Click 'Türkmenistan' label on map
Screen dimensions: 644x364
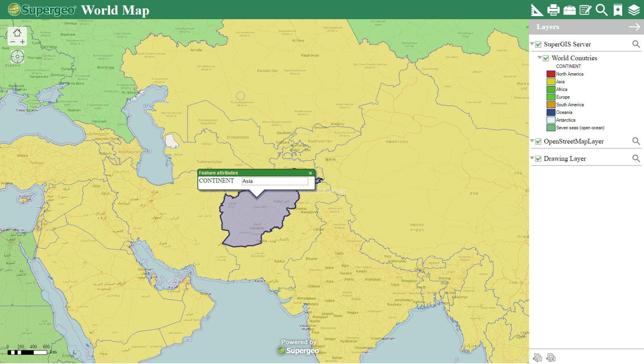pos(209,161)
